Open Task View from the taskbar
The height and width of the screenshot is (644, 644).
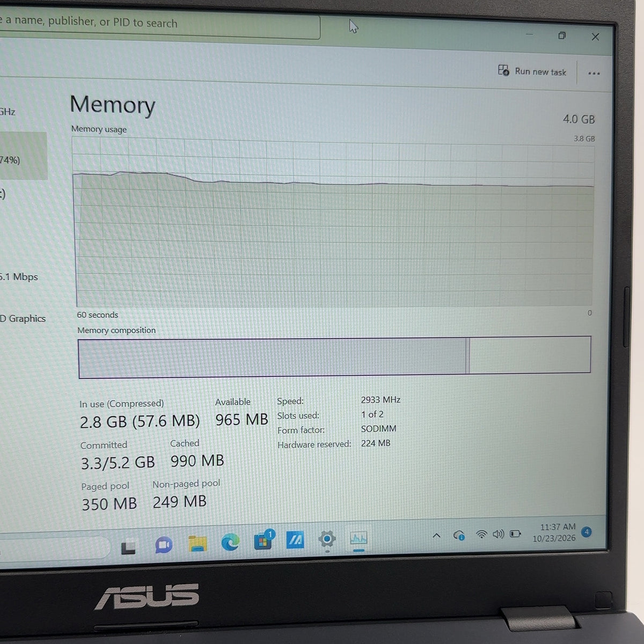click(128, 547)
